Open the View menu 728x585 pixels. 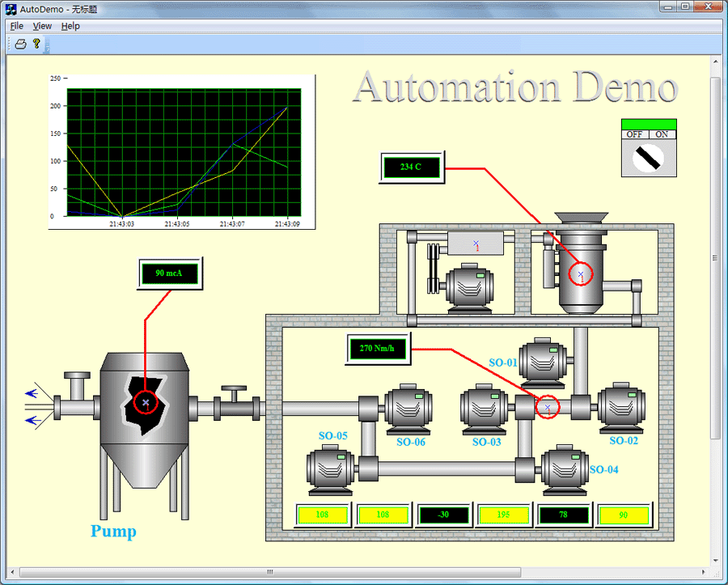(x=42, y=26)
